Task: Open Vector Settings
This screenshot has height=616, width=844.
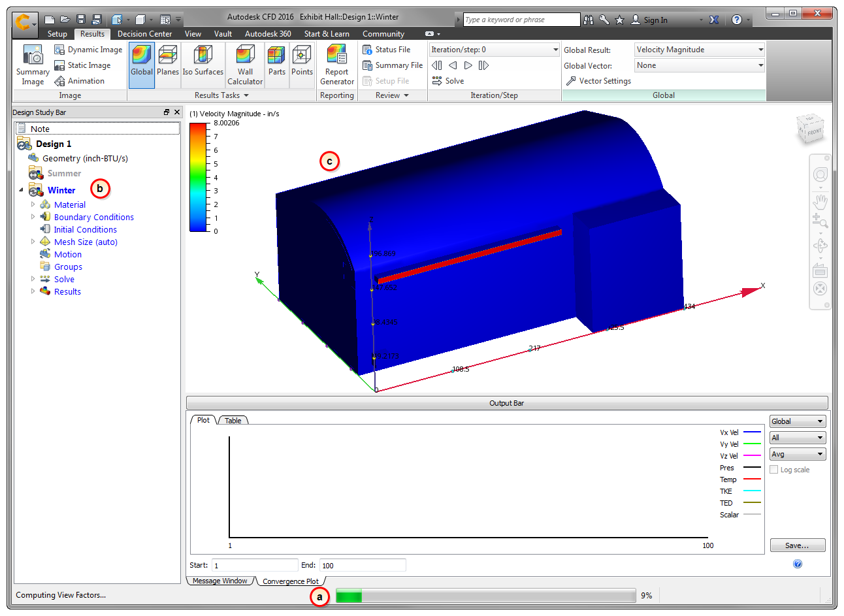Action: coord(598,81)
